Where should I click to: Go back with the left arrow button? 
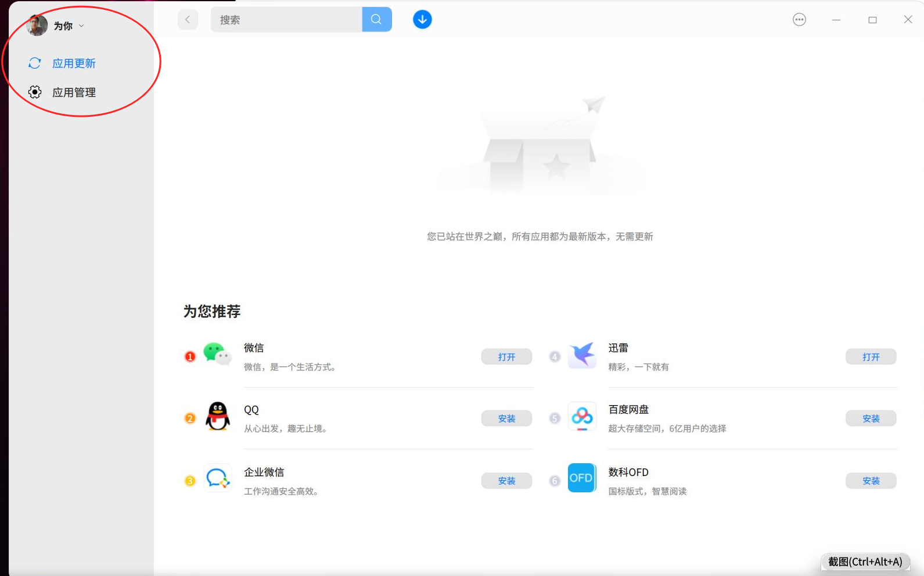[x=188, y=19]
